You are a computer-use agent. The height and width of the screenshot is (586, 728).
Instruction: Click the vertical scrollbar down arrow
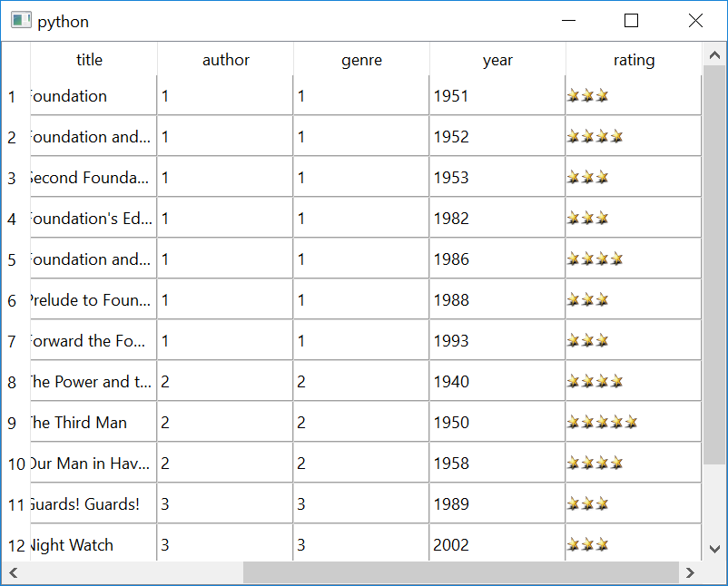pyautogui.click(x=714, y=549)
